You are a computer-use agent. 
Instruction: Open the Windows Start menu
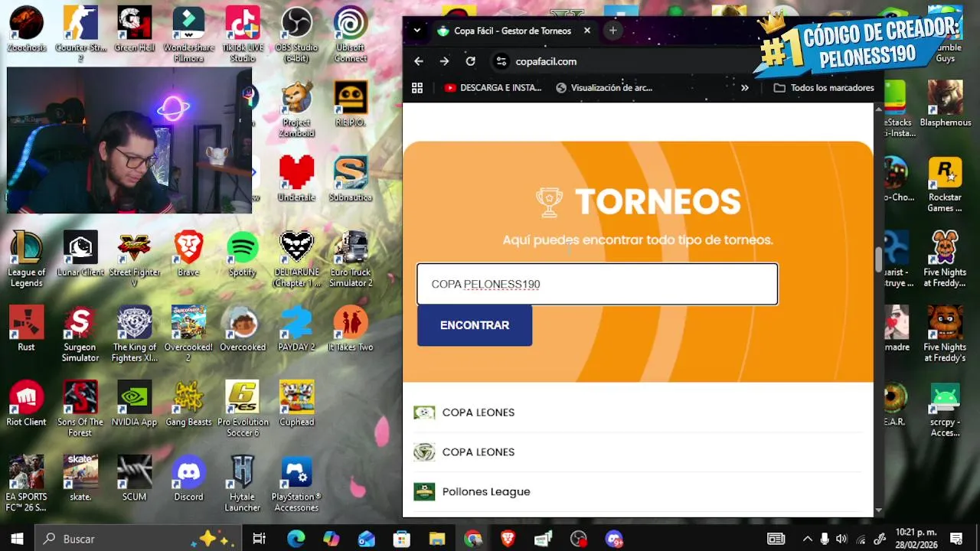[18, 539]
